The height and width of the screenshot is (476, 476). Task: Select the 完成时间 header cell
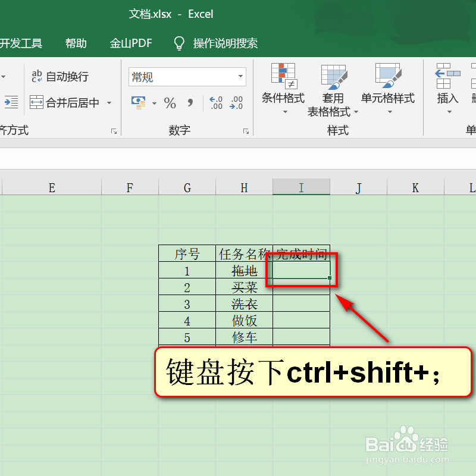(301, 253)
